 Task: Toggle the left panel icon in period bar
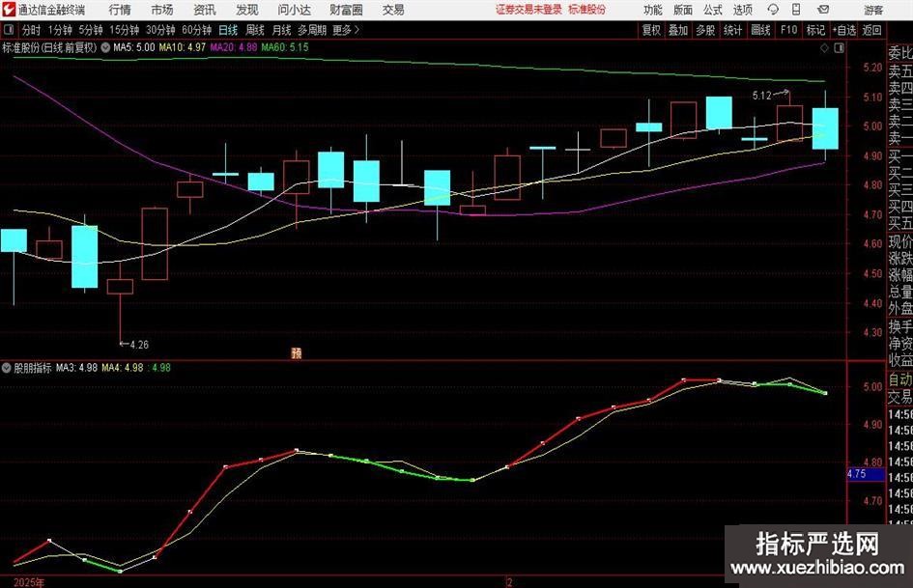(x=9, y=30)
